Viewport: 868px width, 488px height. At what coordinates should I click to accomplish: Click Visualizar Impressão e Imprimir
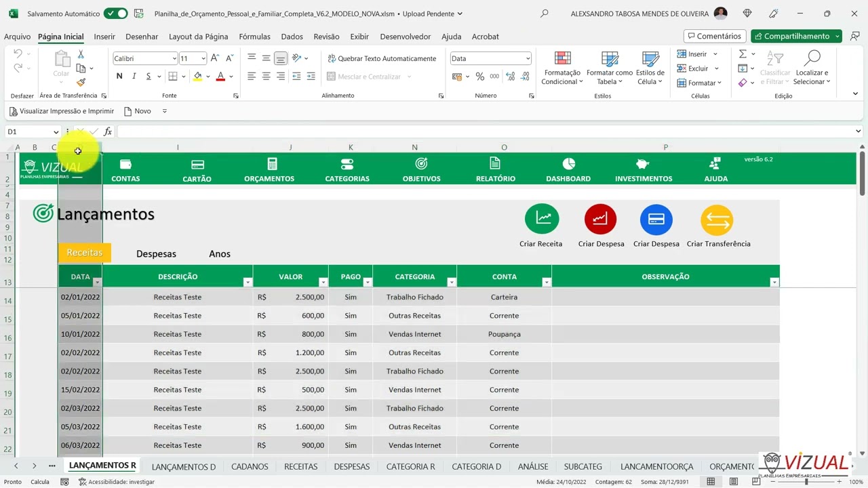(62, 111)
